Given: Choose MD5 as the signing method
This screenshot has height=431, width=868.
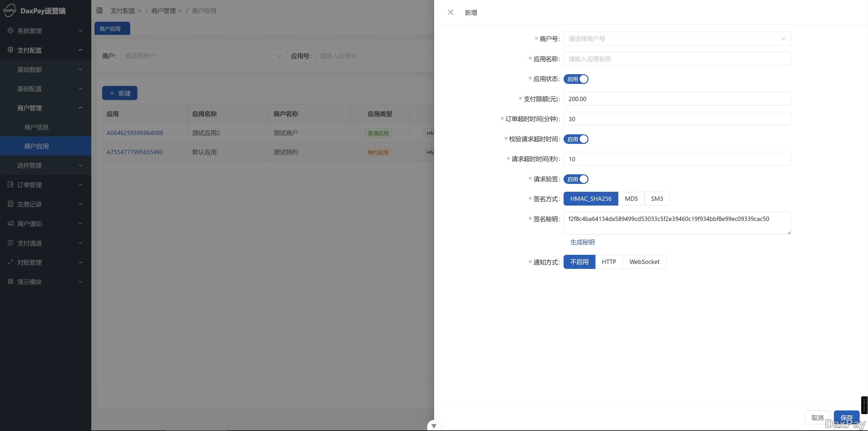Looking at the screenshot, I should click(x=631, y=199).
